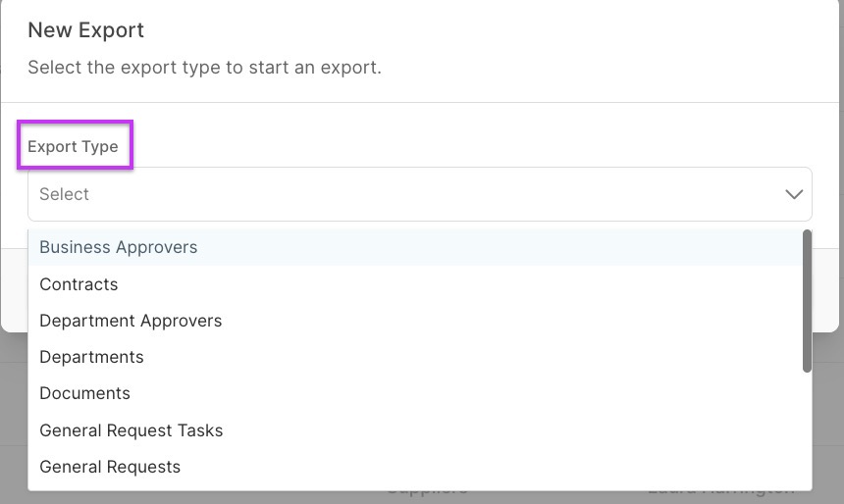844x504 pixels.
Task: Click the Export Type dropdown chevron arrow
Action: [x=794, y=194]
